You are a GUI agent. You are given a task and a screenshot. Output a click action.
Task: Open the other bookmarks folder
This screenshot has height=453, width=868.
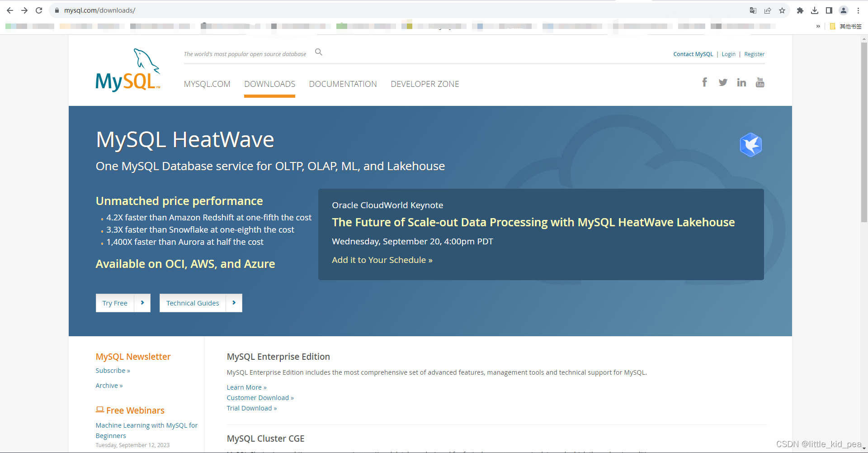[x=846, y=26]
